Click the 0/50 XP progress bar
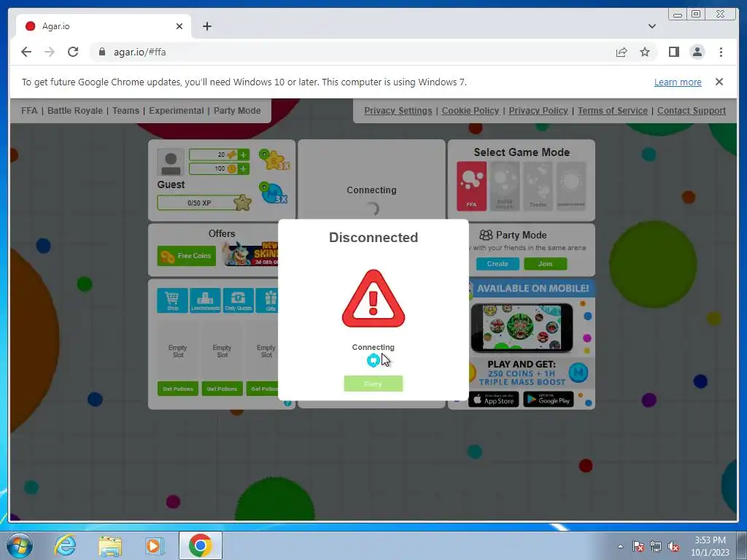 199,203
